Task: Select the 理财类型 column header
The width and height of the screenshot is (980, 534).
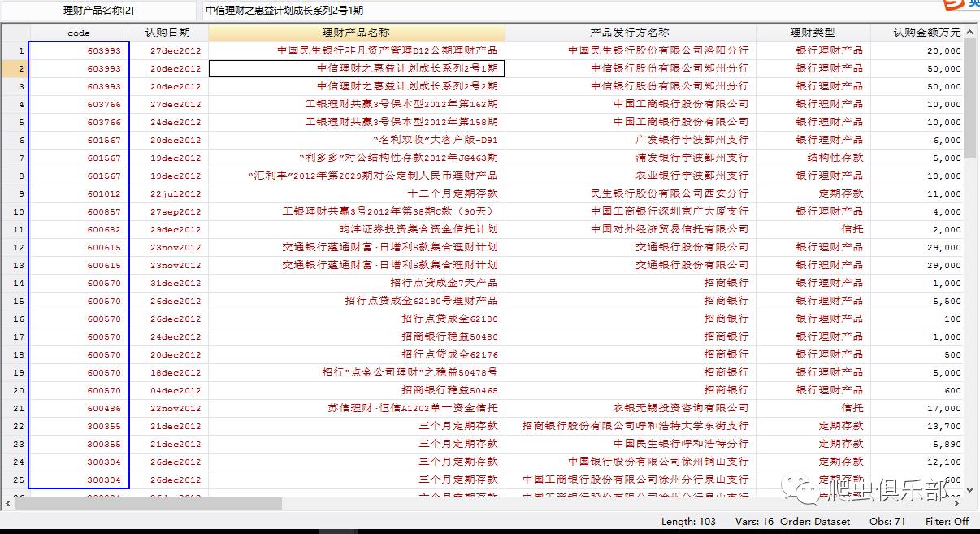Action: pos(813,33)
